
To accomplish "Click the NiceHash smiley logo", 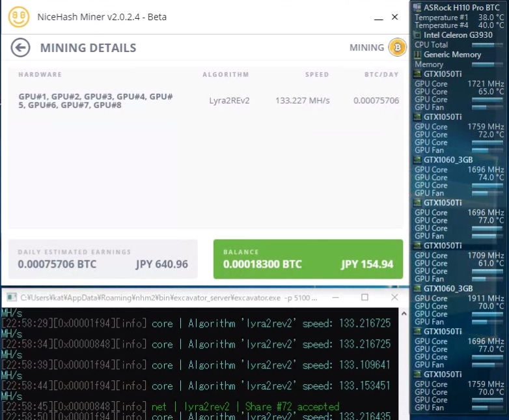I will click(18, 16).
